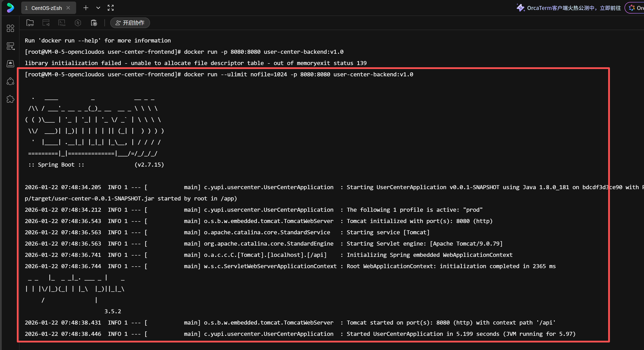Open the server list sidebar icon
Image resolution: width=644 pixels, height=350 pixels.
point(10,46)
